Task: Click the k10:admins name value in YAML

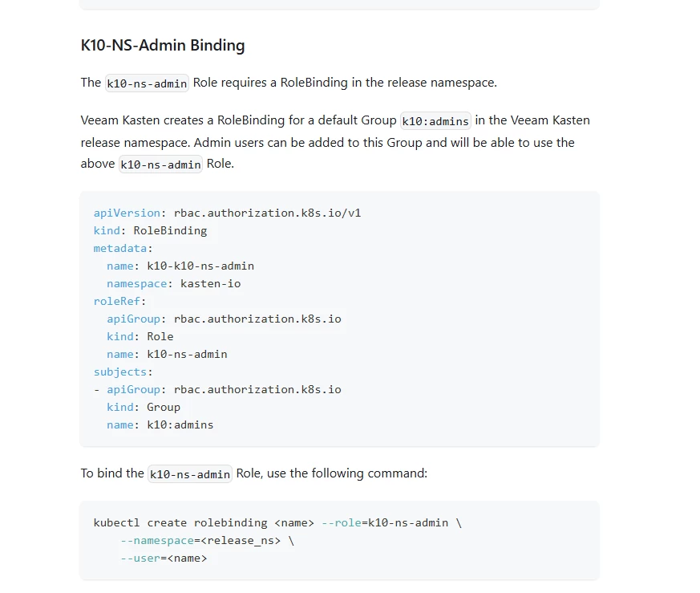Action: click(x=180, y=424)
